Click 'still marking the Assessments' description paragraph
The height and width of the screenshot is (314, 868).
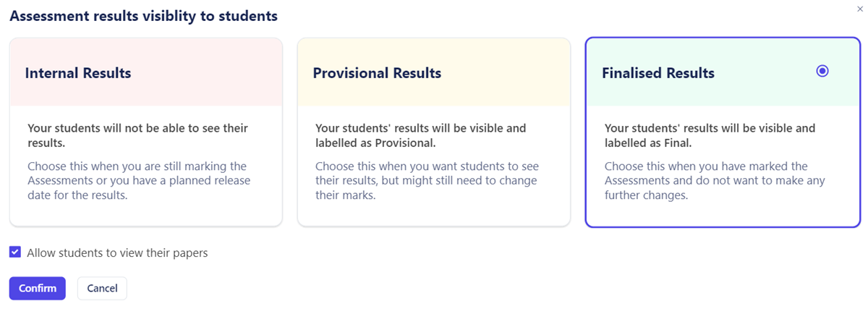[139, 181]
